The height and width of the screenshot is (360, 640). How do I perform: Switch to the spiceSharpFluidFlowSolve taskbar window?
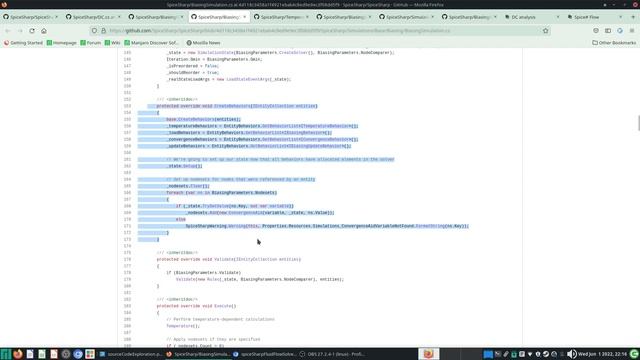pos(264,354)
